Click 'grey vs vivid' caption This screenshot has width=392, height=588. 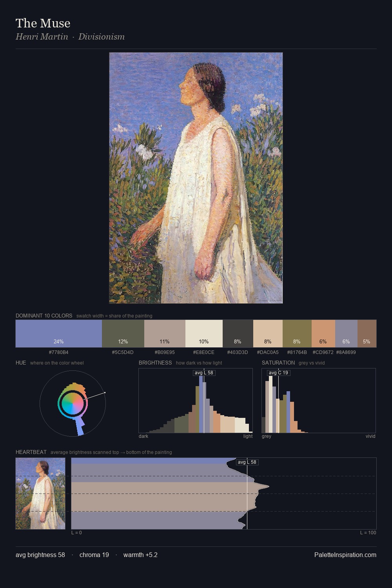312,363
